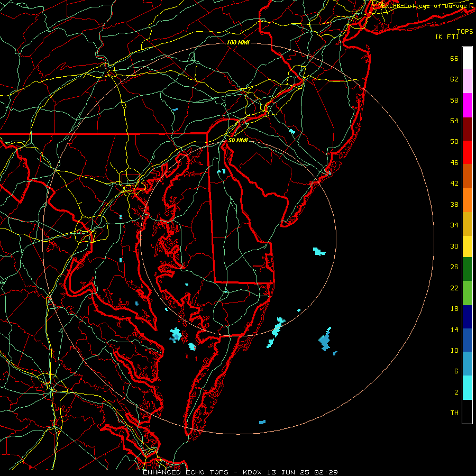
Task: Select the 50 legend value
Action: click(x=454, y=142)
